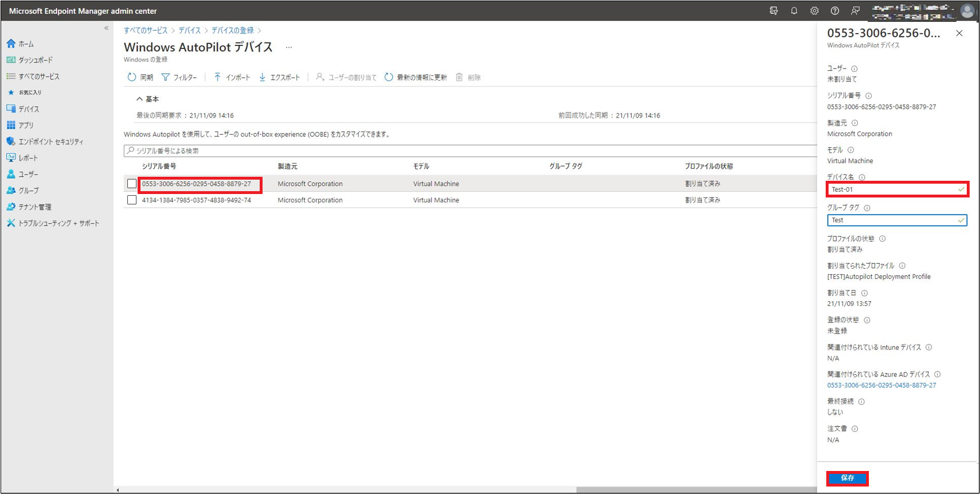Show info for モデル field
Screen dimensions: 980x494
850,150
